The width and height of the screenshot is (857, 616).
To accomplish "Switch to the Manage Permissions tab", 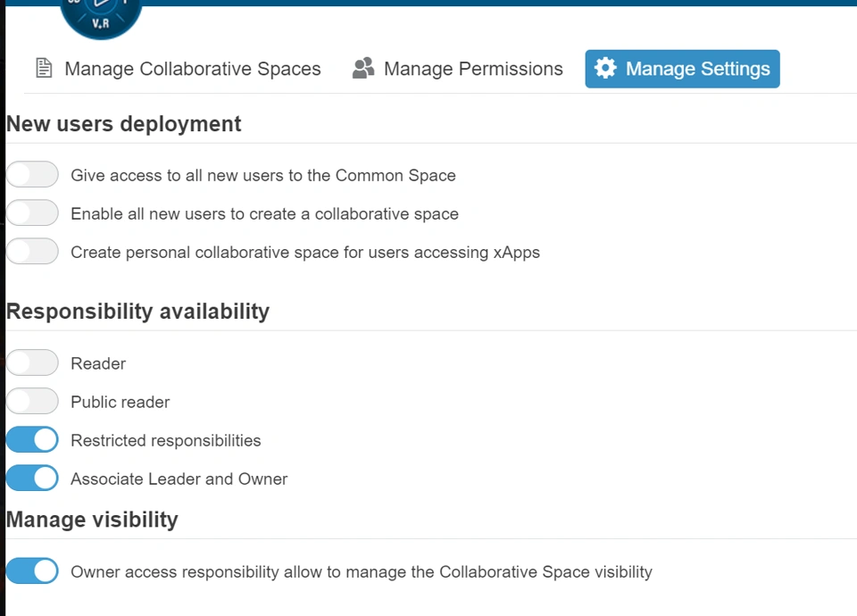I will (x=473, y=69).
